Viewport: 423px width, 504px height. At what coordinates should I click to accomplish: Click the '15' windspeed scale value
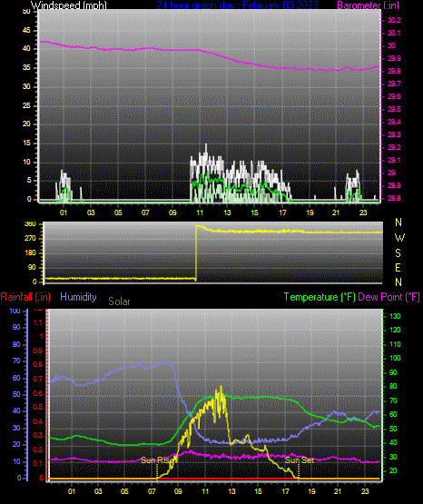coord(26,143)
